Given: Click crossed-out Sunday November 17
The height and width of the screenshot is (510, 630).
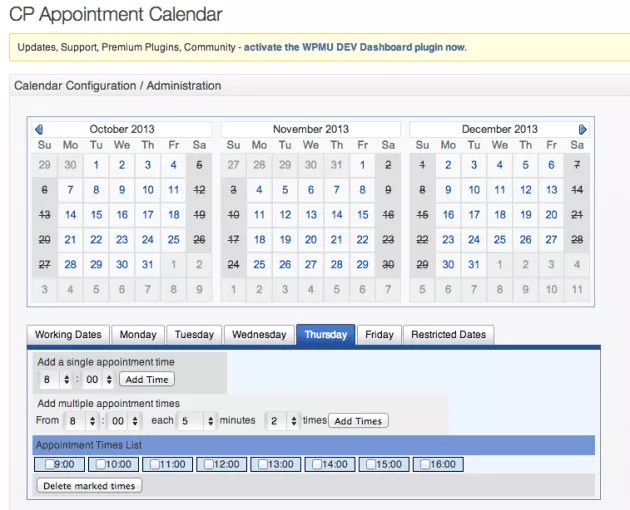Looking at the screenshot, I should pyautogui.click(x=233, y=240).
